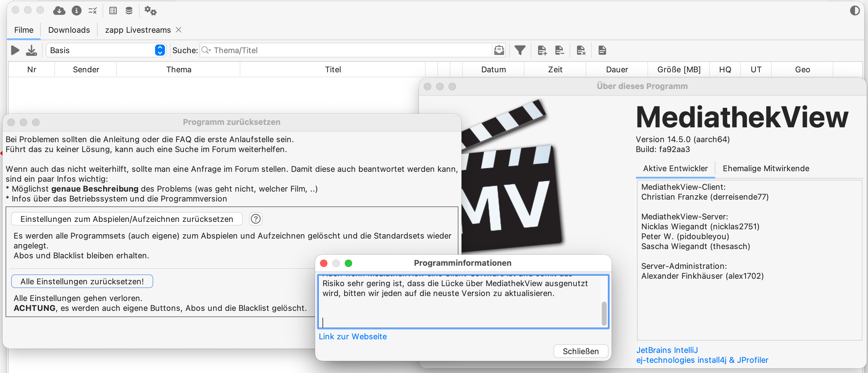Sort by the Dauer column header
Viewport: 868px width, 373px height.
617,70
